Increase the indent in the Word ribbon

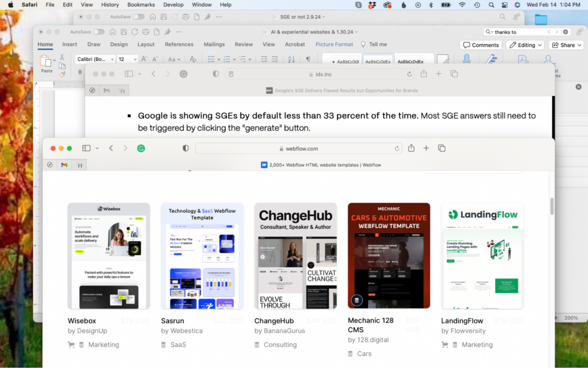click(275, 59)
